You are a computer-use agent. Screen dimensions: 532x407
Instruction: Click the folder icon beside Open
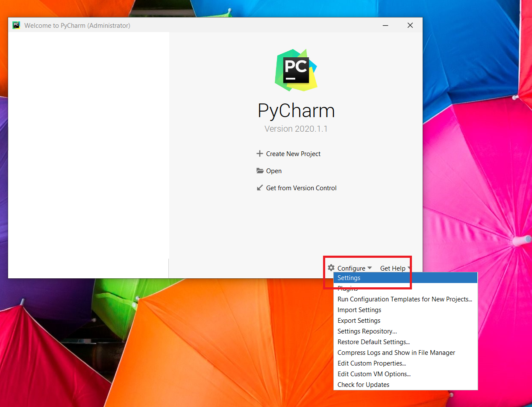click(x=260, y=171)
